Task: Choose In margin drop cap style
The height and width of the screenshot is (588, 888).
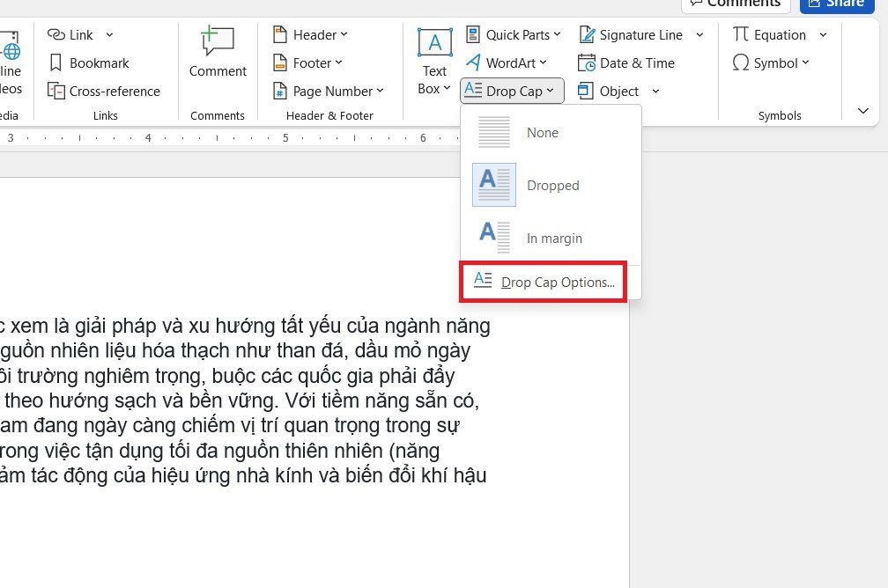Action: 553,239
